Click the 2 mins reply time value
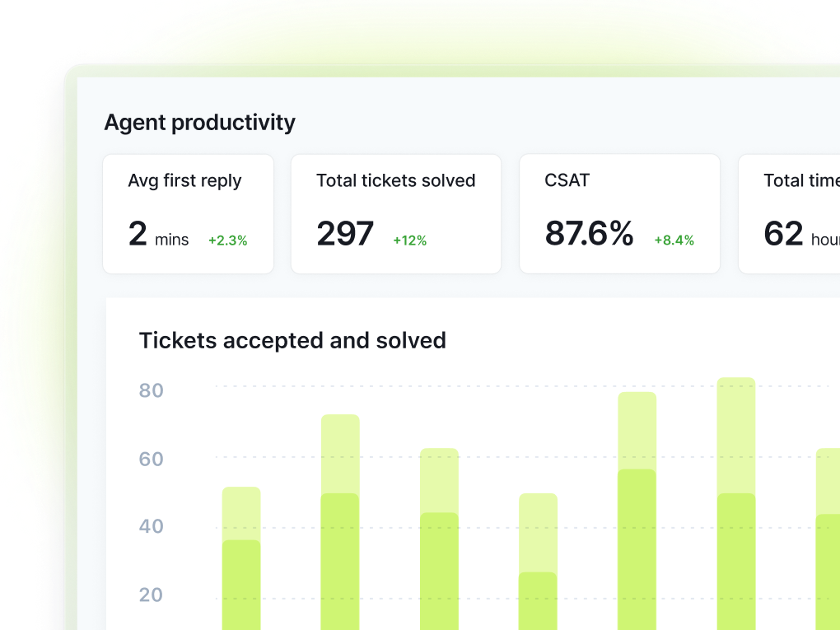Viewport: 840px width, 630px height. tap(158, 235)
